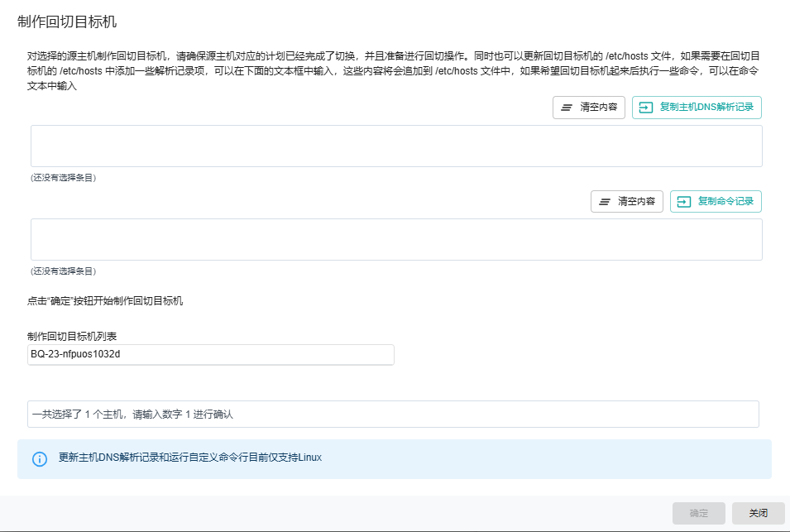
Task: Click the blue info icon in the notice banner
Action: 40,458
